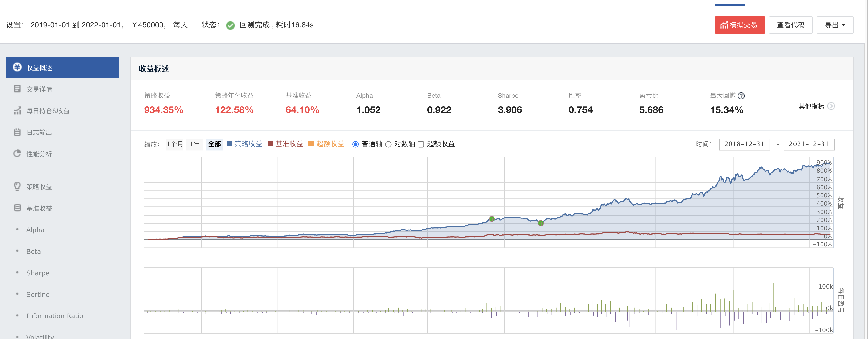Click the 查看代码 button
The image size is (868, 339).
pyautogui.click(x=790, y=25)
